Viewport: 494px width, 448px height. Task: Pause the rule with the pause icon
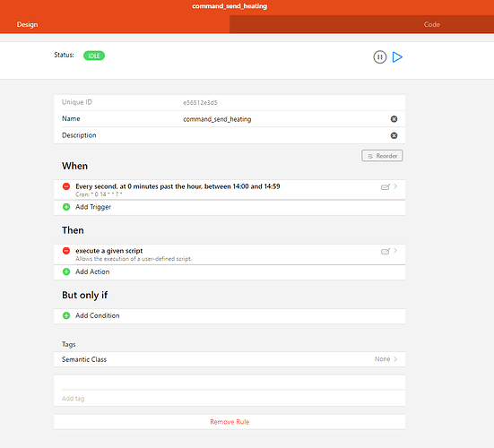(x=379, y=57)
